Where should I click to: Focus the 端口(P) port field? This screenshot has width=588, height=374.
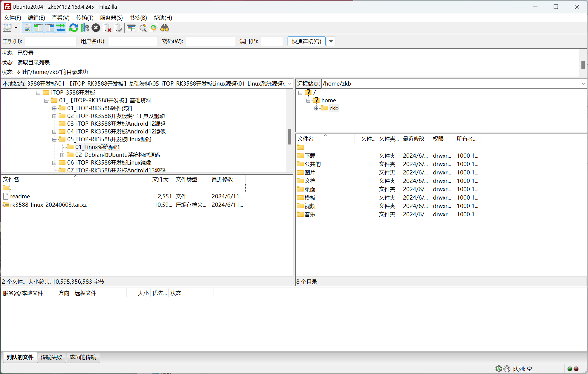click(x=272, y=41)
